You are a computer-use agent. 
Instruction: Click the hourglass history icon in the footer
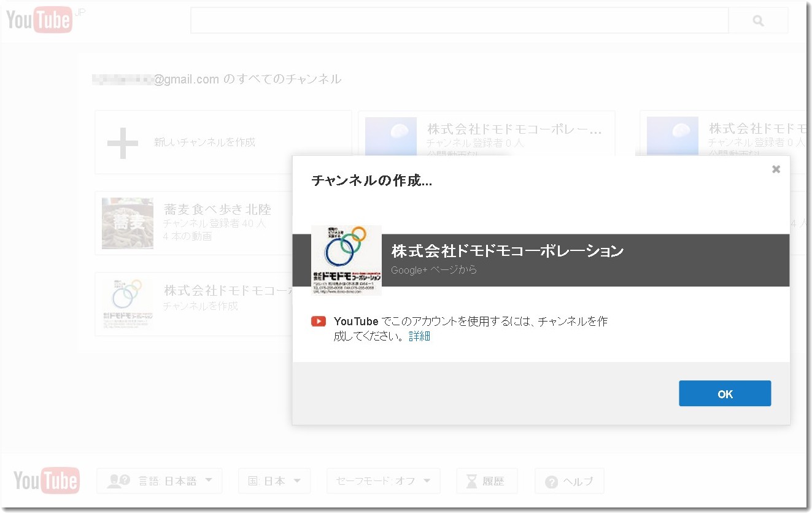pos(471,480)
